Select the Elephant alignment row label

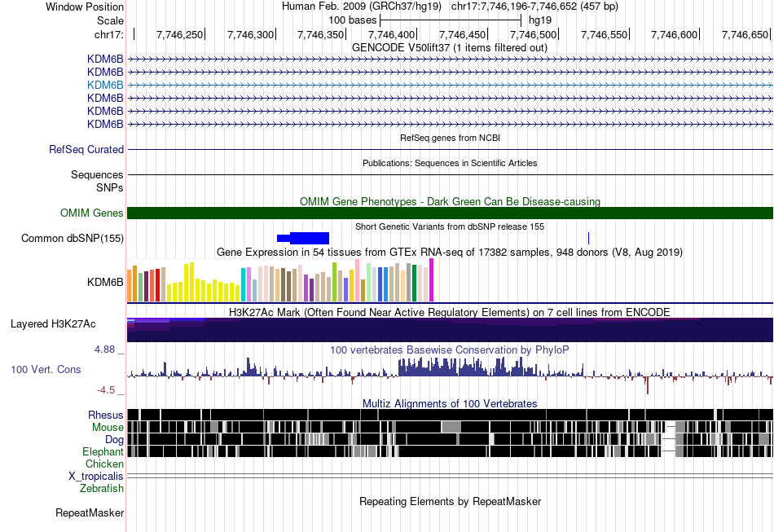pyautogui.click(x=103, y=451)
